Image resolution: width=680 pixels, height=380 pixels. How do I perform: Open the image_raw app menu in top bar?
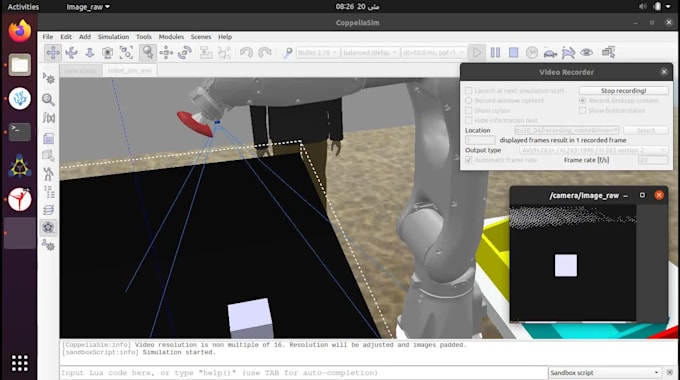click(x=88, y=7)
